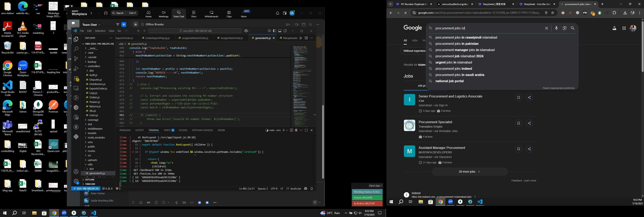
Task: Open Google Search Labs flask icon
Action: click(x=614, y=28)
